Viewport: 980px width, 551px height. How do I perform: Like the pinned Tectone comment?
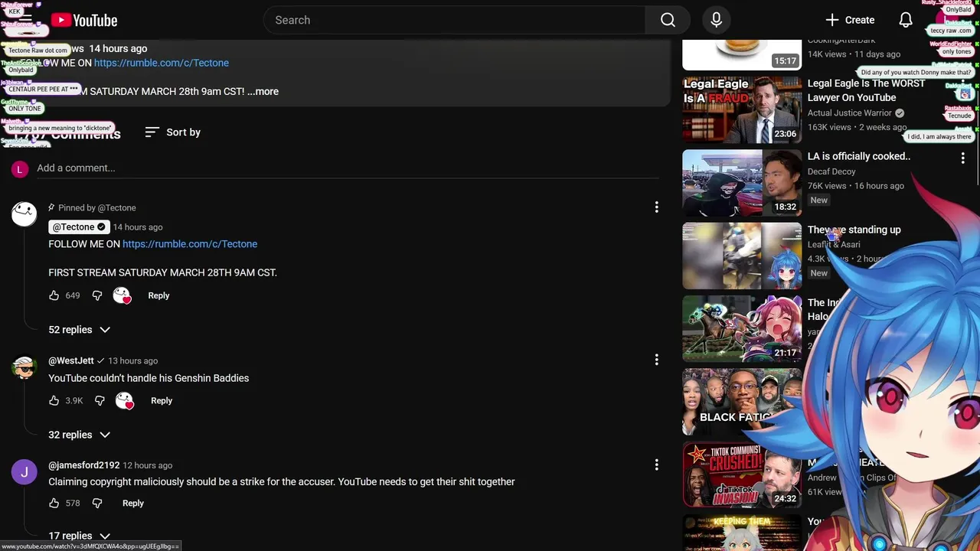tap(54, 295)
